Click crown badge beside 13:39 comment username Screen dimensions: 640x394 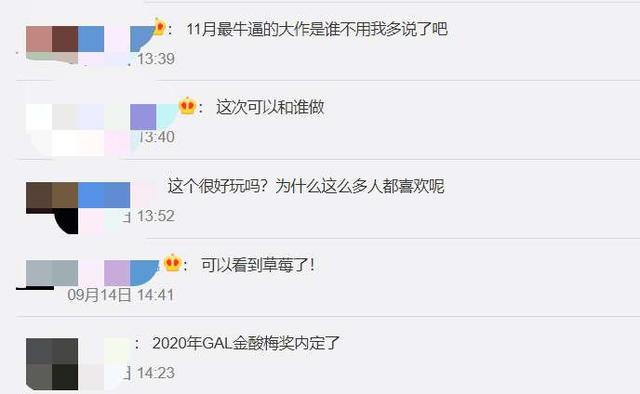click(x=159, y=27)
